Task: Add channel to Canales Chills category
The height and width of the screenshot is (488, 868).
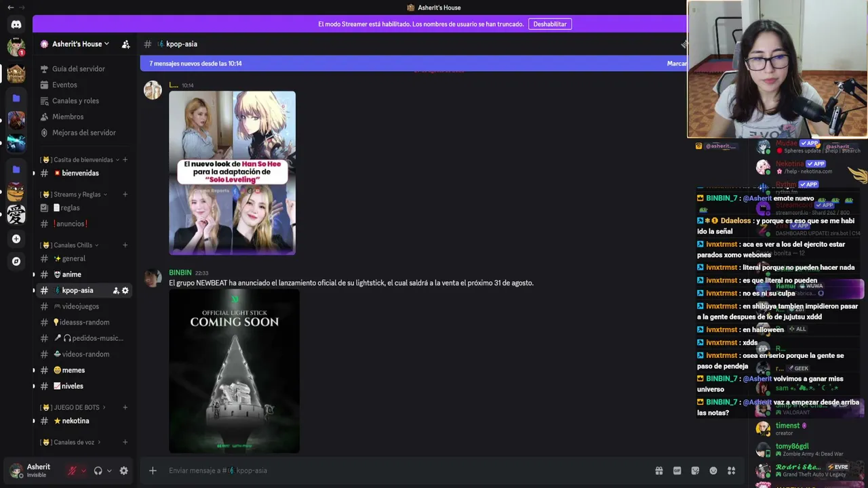Action: point(125,245)
